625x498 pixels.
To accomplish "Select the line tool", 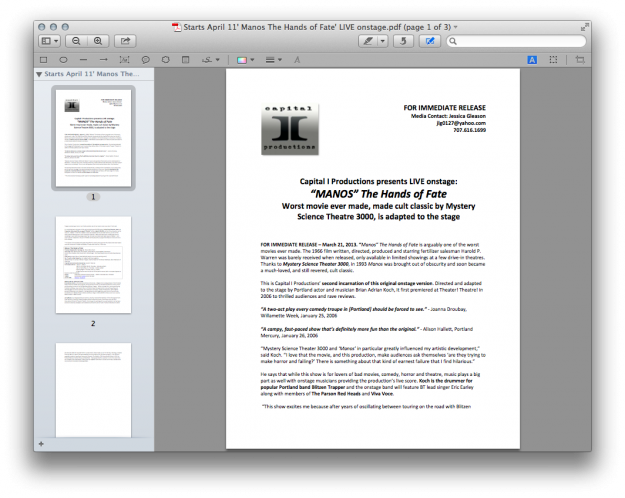I will coord(83,60).
